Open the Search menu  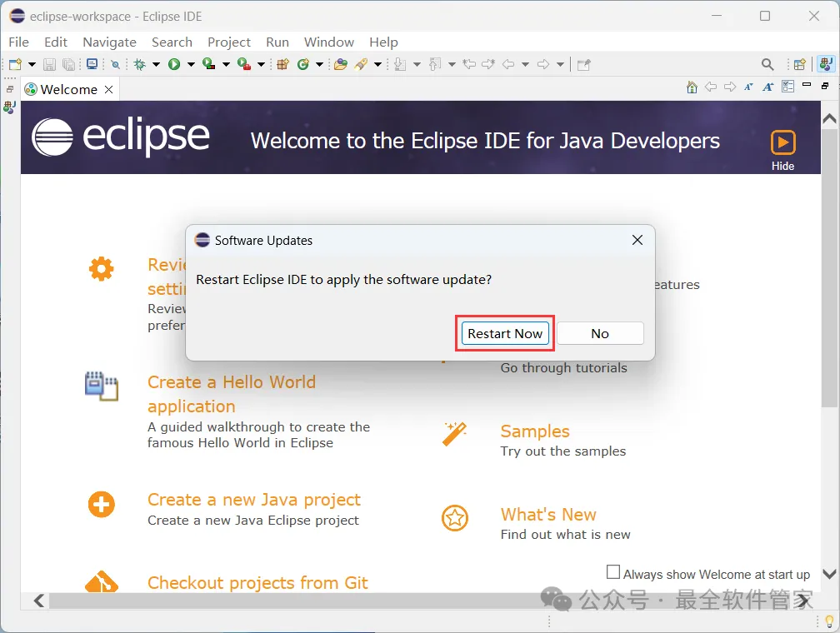(x=172, y=42)
